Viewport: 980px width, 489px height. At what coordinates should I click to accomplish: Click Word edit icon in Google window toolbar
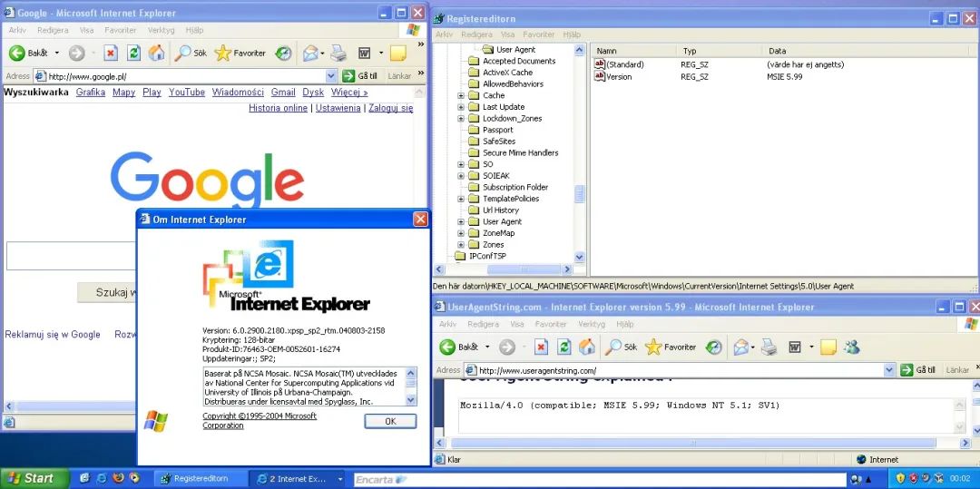click(x=365, y=54)
